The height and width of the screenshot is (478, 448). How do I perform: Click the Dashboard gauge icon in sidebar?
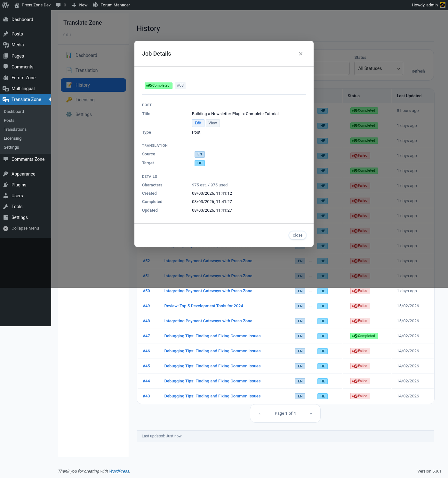pos(6,20)
